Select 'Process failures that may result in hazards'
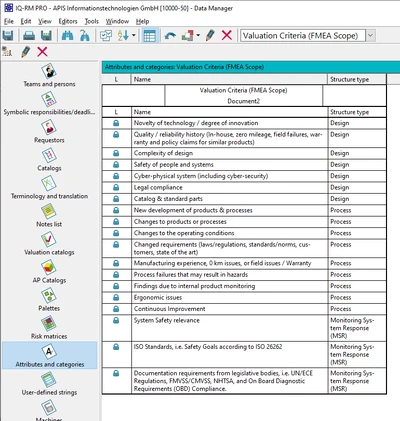400x421 pixels. tap(244, 275)
